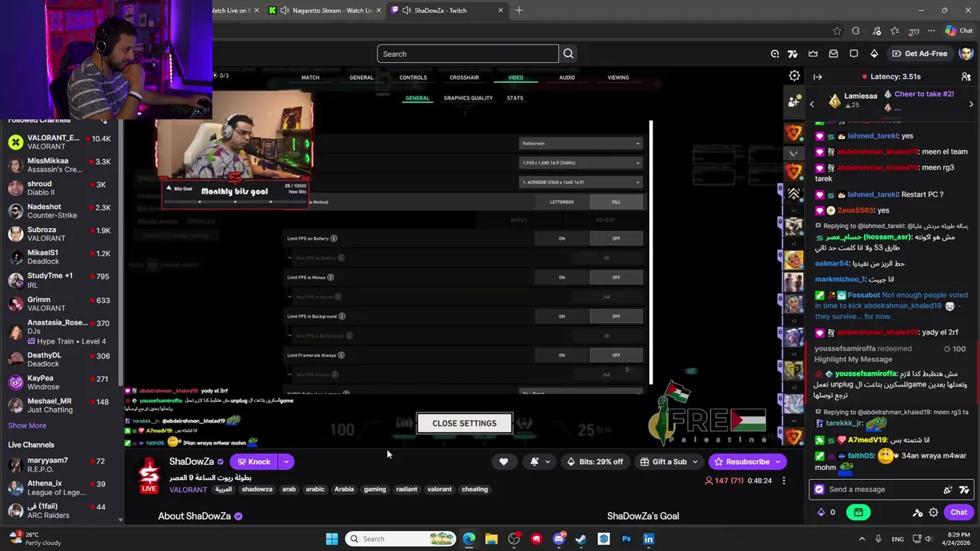Set Limit FPS in Menus to OFF

click(616, 277)
